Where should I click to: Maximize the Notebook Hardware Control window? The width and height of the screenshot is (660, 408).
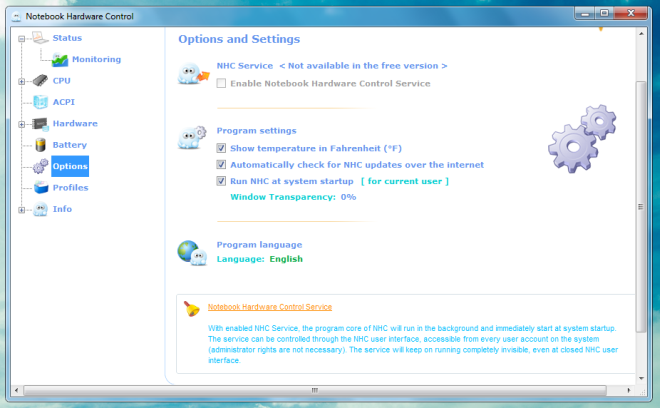[x=604, y=13]
